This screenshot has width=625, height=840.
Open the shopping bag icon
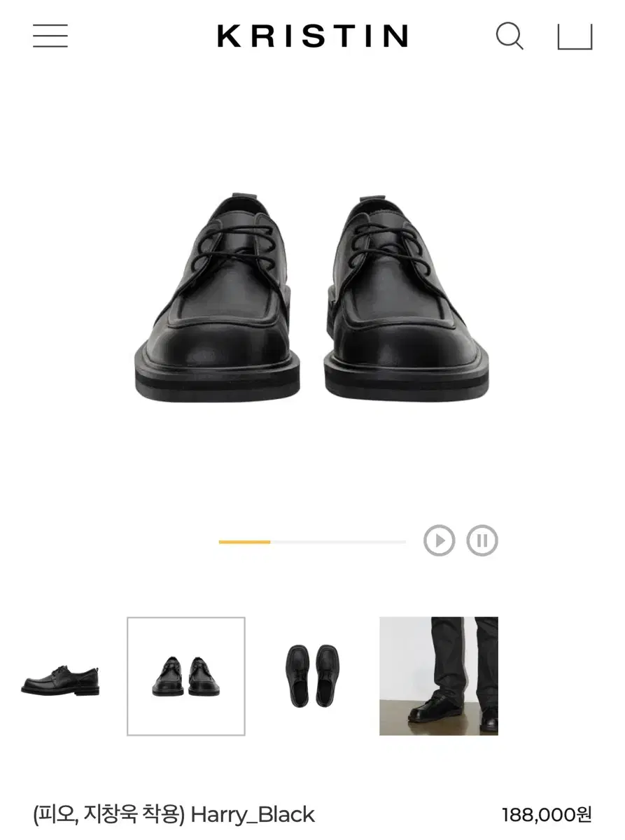point(575,37)
